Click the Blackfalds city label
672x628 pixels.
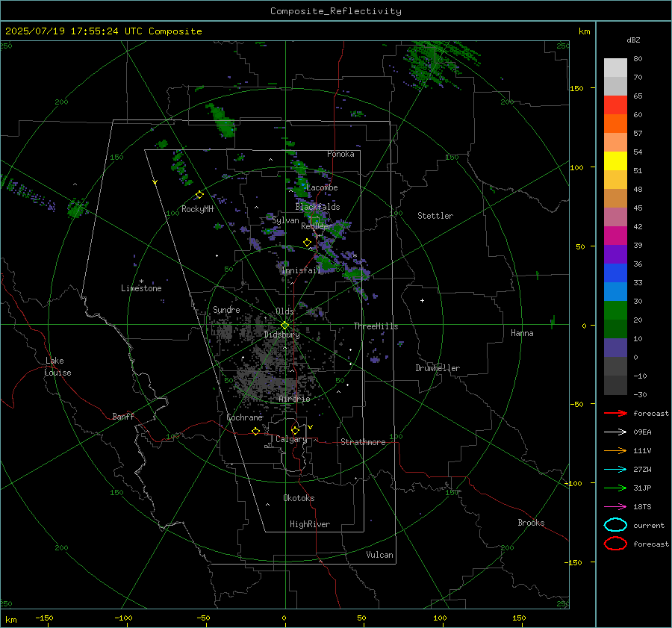[x=317, y=207]
